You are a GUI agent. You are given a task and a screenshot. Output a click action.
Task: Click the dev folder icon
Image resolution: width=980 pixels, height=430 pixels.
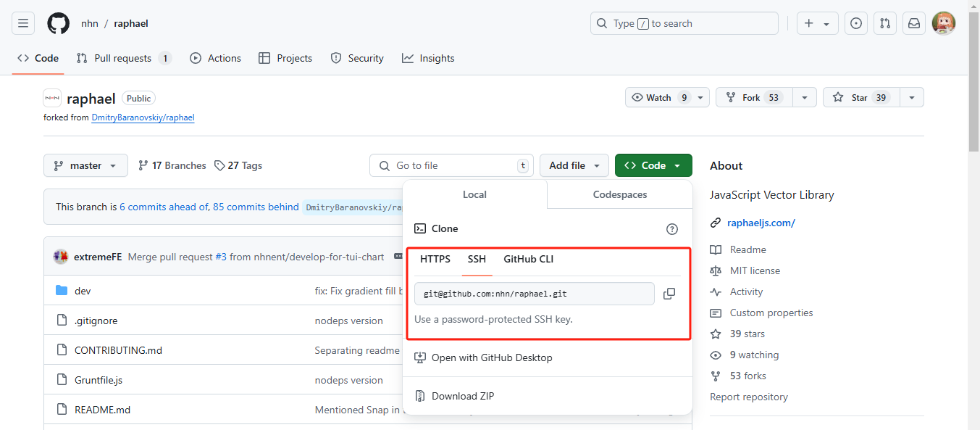(x=62, y=291)
